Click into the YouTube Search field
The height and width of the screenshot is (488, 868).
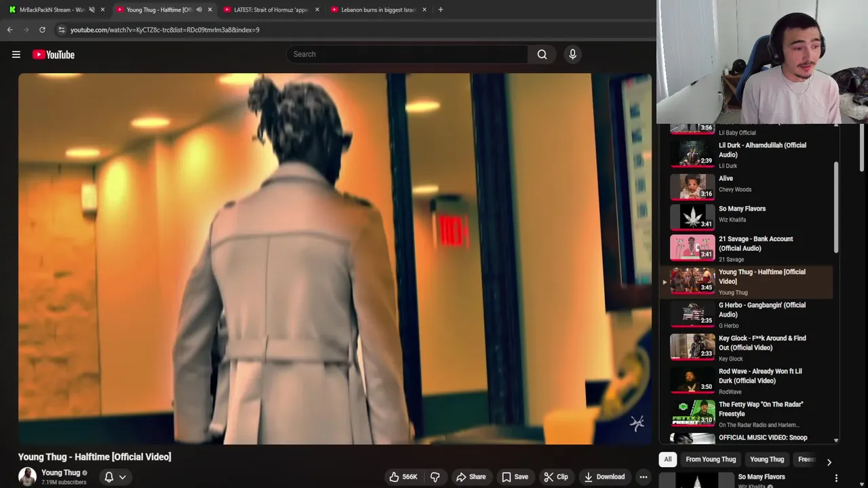(x=407, y=54)
